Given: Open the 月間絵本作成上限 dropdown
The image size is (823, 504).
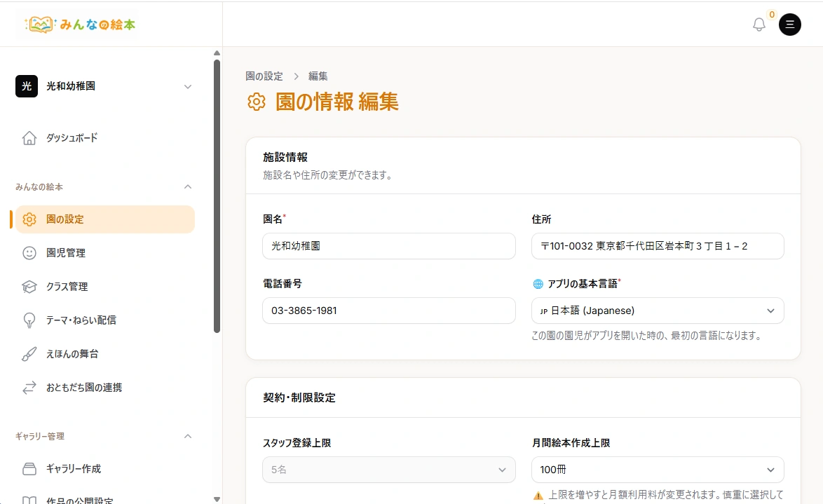Looking at the screenshot, I should pyautogui.click(x=658, y=470).
